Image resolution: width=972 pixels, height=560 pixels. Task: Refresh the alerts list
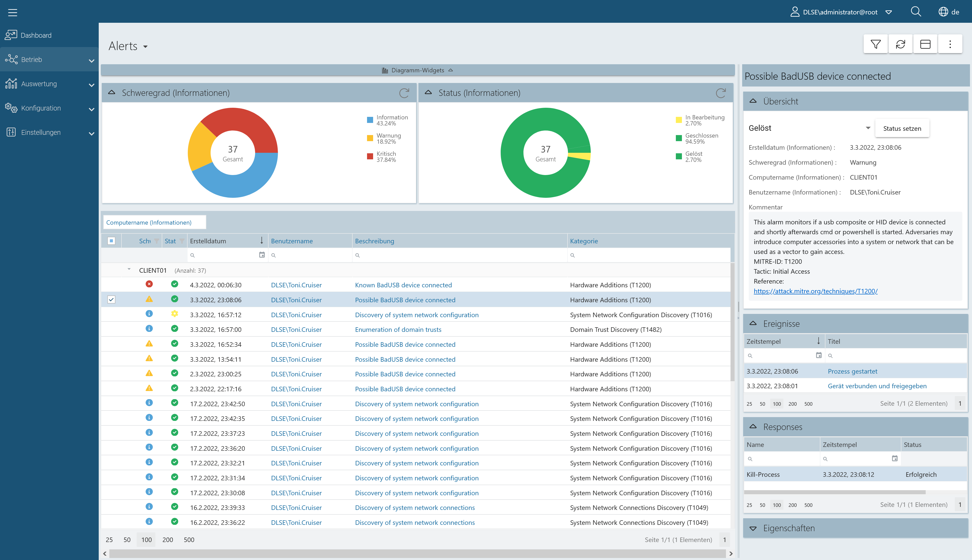point(900,44)
